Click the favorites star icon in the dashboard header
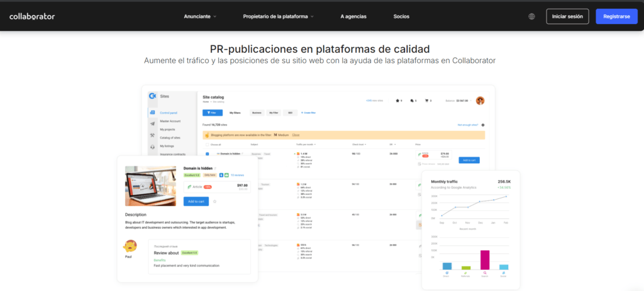The width and height of the screenshot is (644, 291). coord(397,100)
